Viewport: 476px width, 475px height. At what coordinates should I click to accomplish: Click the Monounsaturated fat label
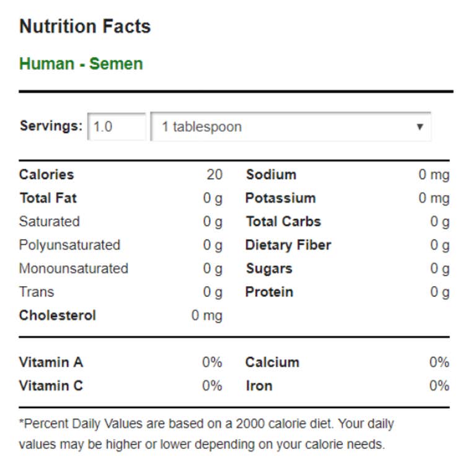point(74,269)
